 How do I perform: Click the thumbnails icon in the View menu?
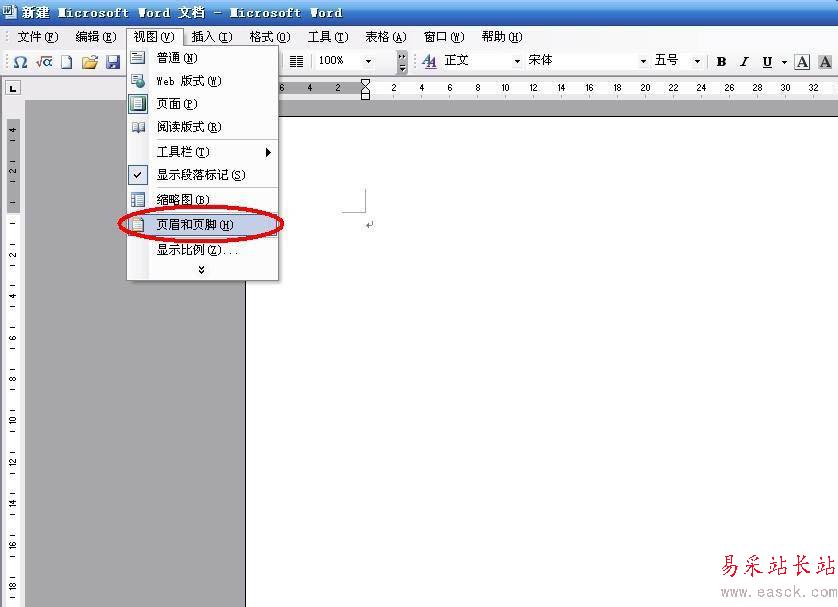click(x=138, y=199)
